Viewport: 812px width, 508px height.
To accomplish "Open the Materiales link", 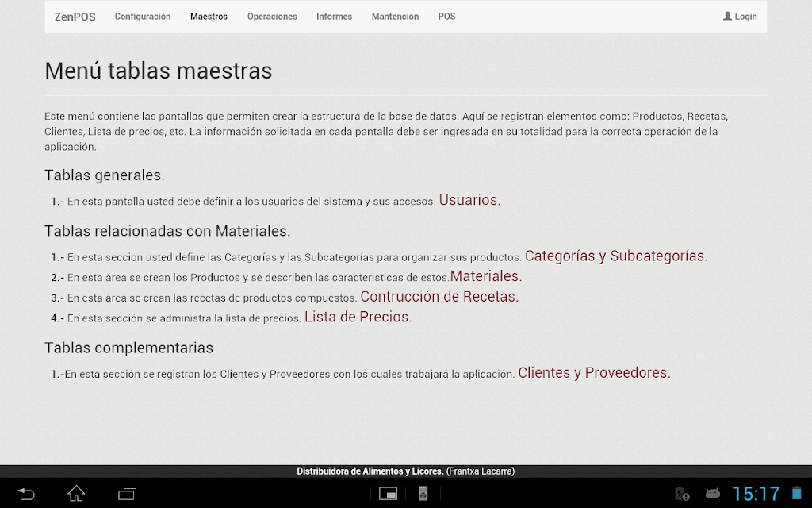I will [486, 276].
